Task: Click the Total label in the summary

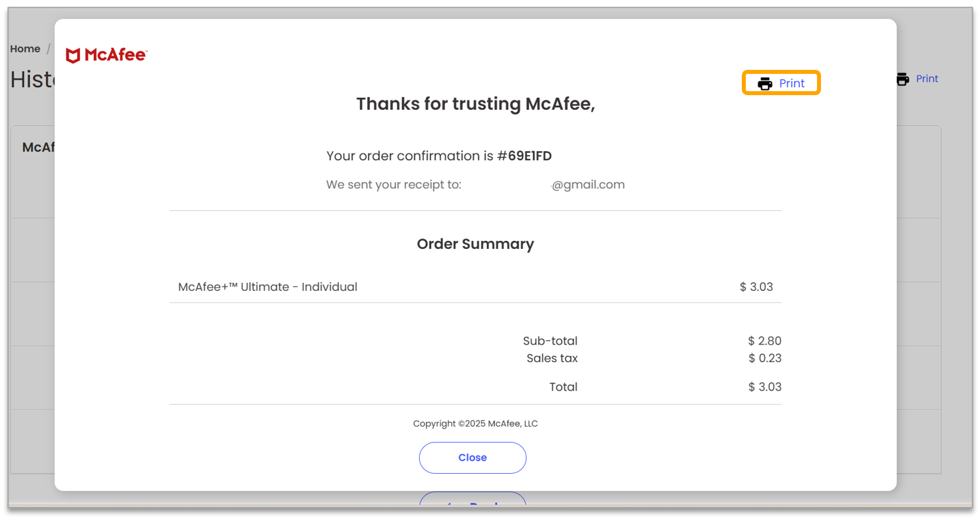Action: pos(563,387)
